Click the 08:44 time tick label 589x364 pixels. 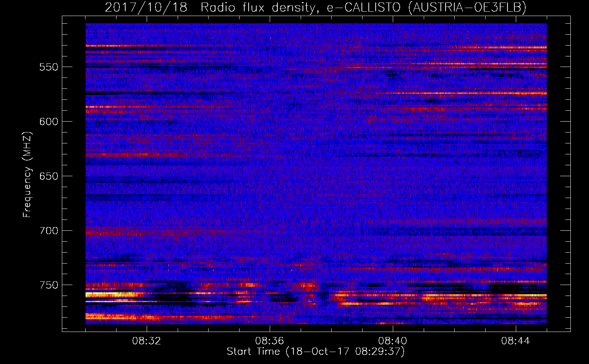click(x=515, y=341)
